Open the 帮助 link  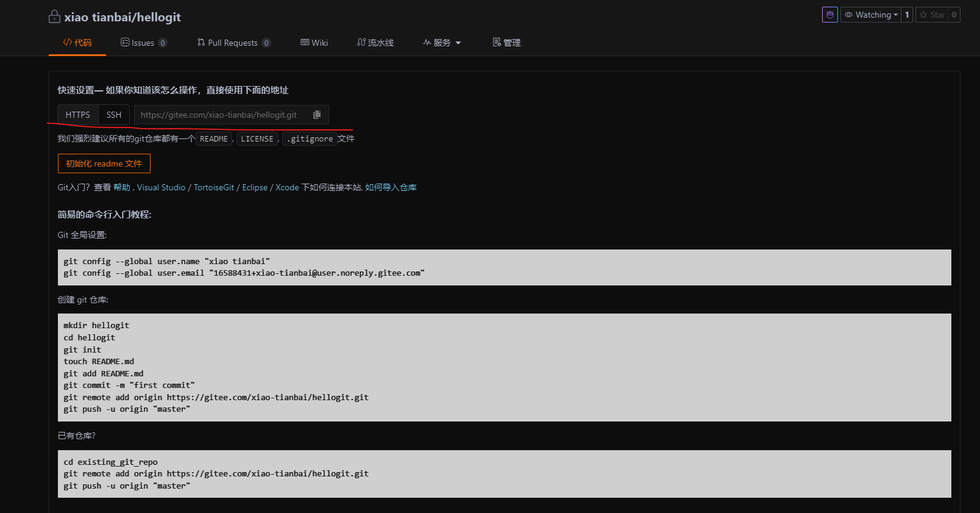[122, 187]
